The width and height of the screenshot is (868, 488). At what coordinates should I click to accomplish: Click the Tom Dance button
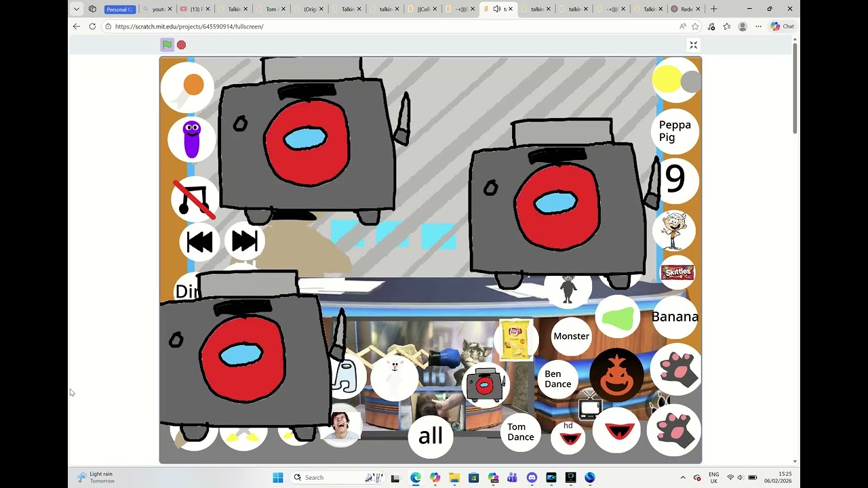[520, 432]
